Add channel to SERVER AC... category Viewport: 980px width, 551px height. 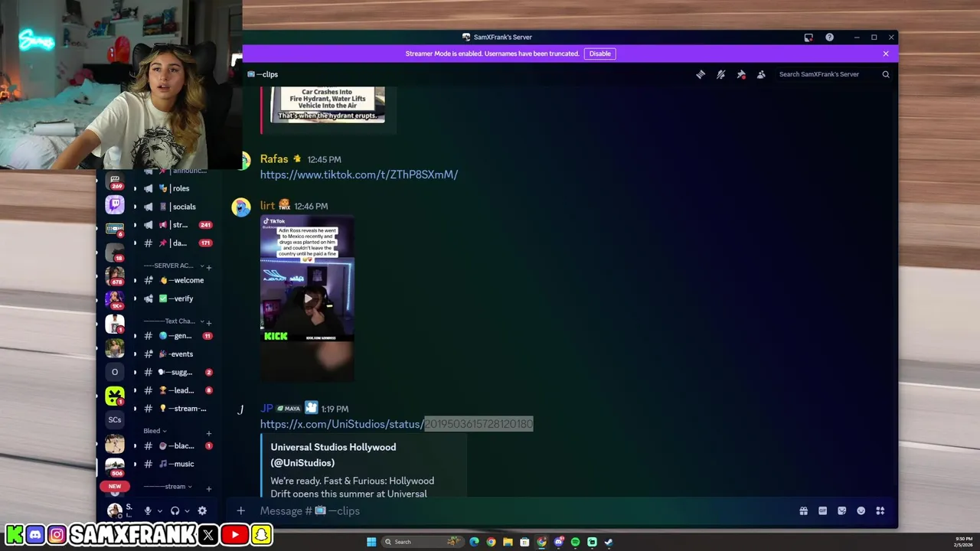[209, 267]
